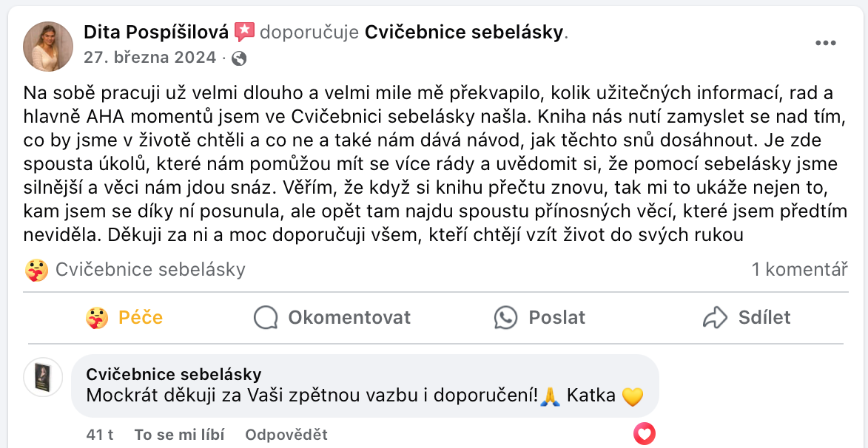Click the Sdílet share arrow icon
This screenshot has width=868, height=448.
[x=716, y=318]
